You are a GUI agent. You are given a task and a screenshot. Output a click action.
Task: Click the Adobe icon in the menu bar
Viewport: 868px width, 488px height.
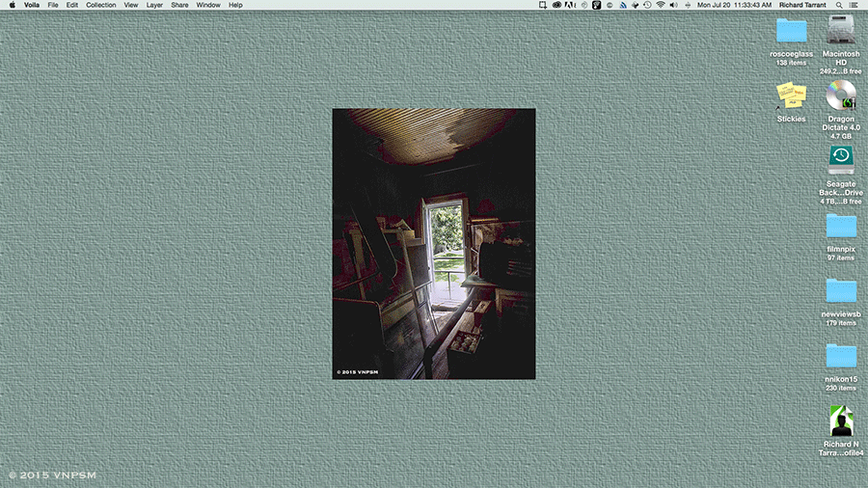coord(569,5)
